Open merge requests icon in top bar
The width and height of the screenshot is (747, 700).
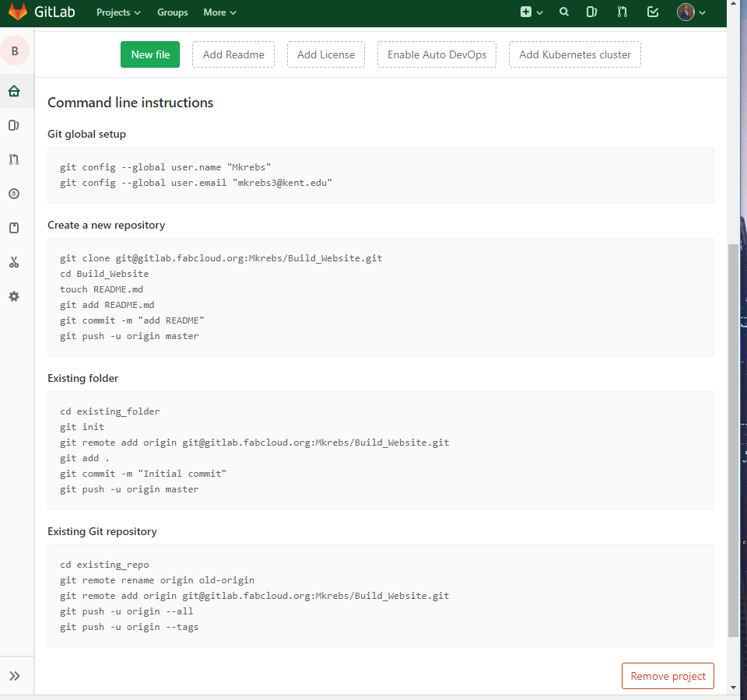(x=622, y=12)
